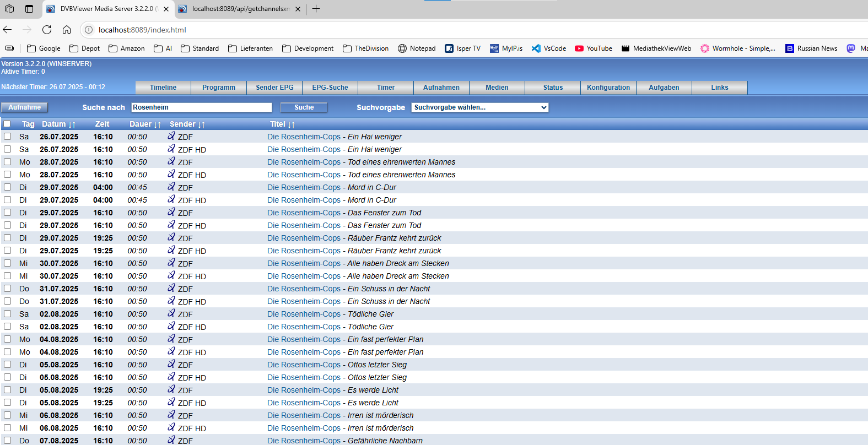Click the browser home icon
868x445 pixels.
pos(67,30)
